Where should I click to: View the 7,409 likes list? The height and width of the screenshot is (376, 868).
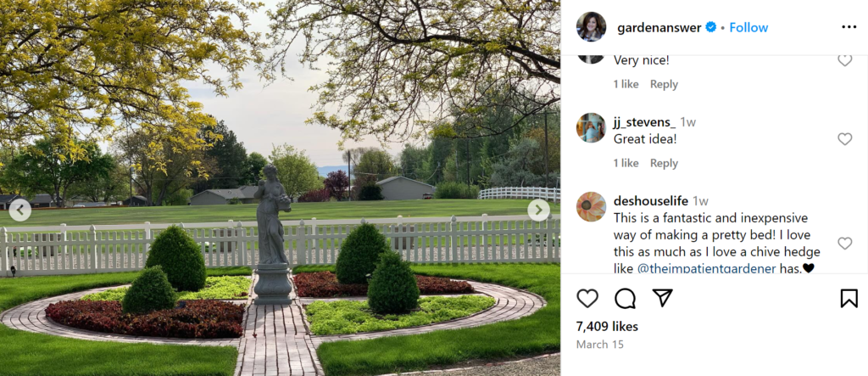click(607, 326)
